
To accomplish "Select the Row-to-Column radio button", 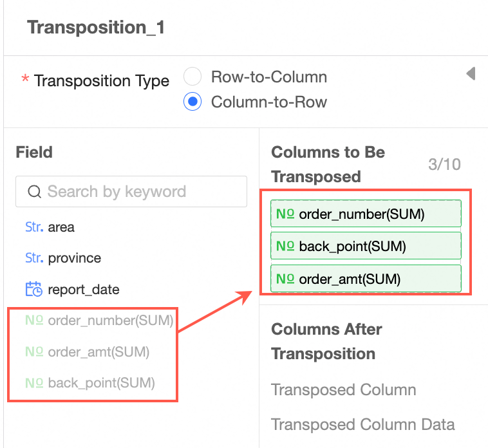I will [193, 77].
